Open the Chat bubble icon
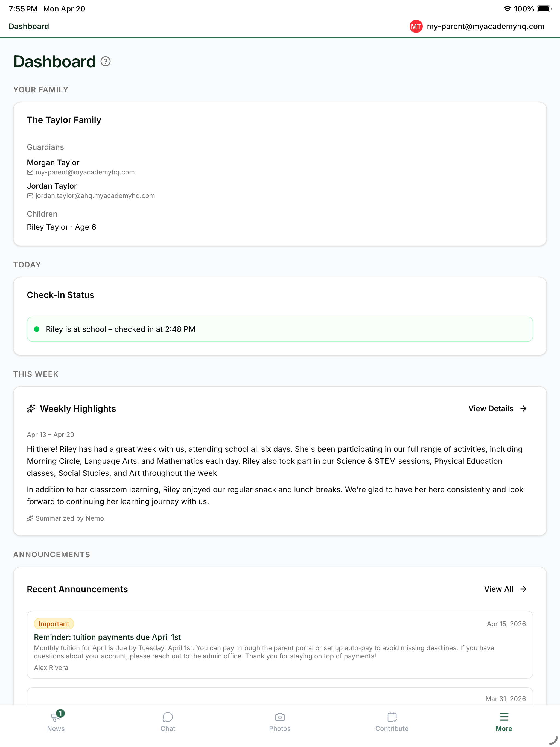Screen dimensions: 560x747 (x=168, y=717)
